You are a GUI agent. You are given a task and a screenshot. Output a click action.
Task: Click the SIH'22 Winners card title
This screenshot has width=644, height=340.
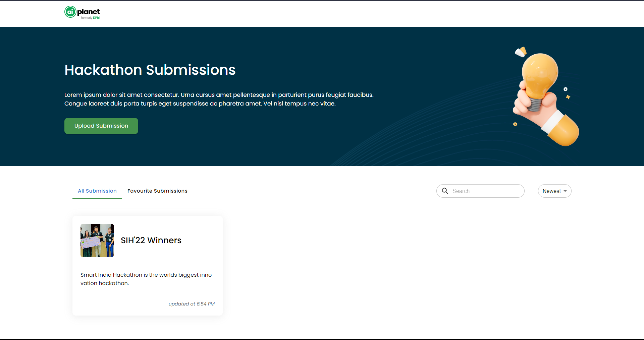[151, 241]
